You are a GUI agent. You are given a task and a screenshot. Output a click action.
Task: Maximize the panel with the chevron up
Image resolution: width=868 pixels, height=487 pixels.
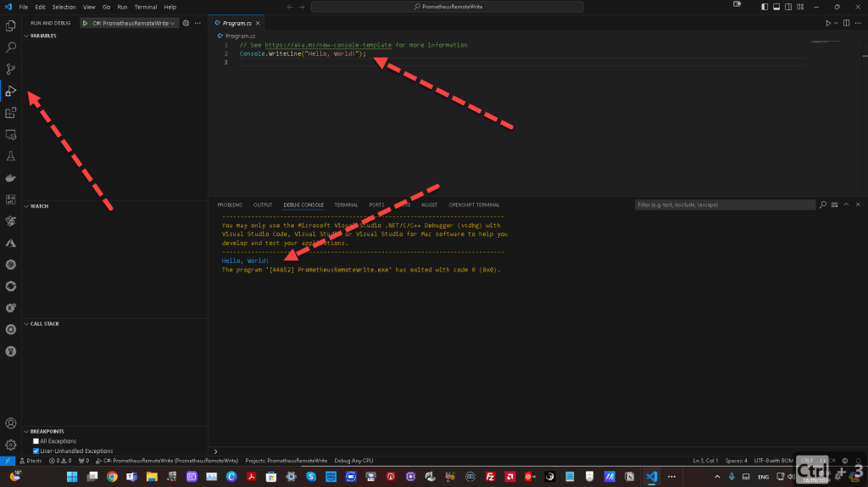click(846, 205)
